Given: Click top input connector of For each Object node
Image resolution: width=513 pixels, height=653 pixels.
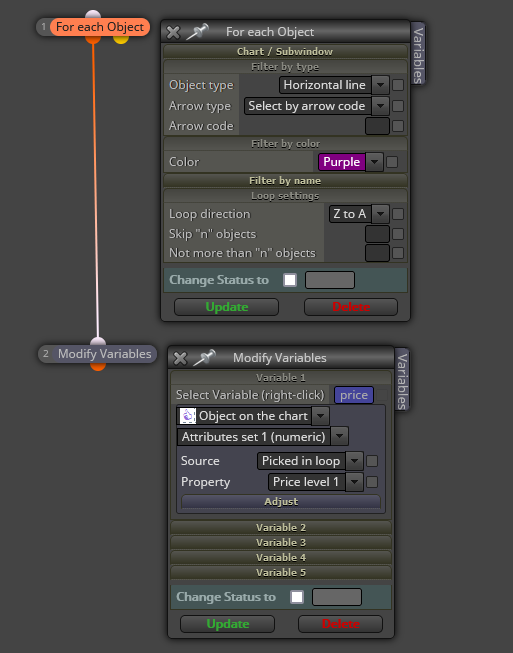Looking at the screenshot, I should click(x=92, y=15).
